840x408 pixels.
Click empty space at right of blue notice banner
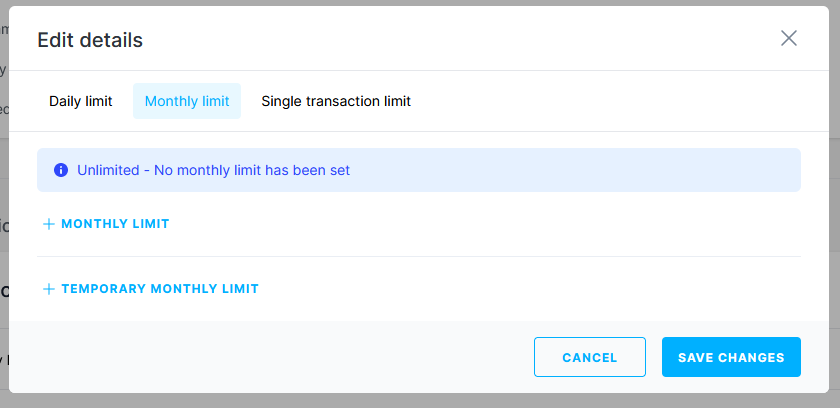tap(600, 170)
